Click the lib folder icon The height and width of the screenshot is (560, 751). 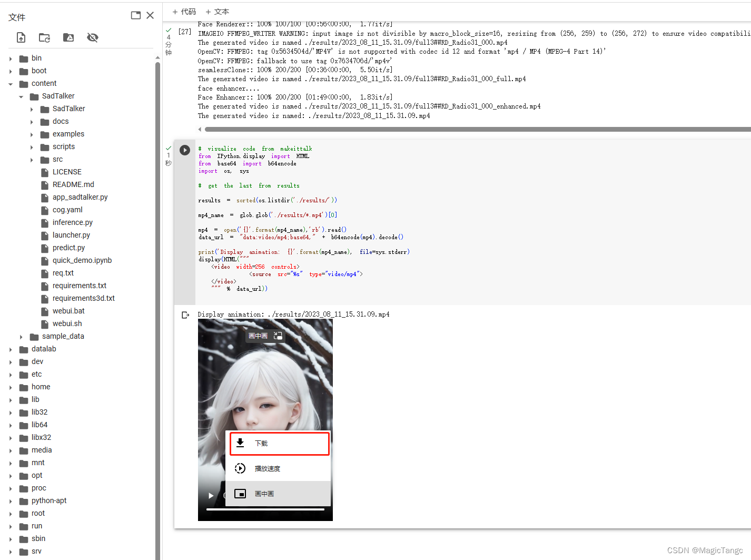click(24, 400)
